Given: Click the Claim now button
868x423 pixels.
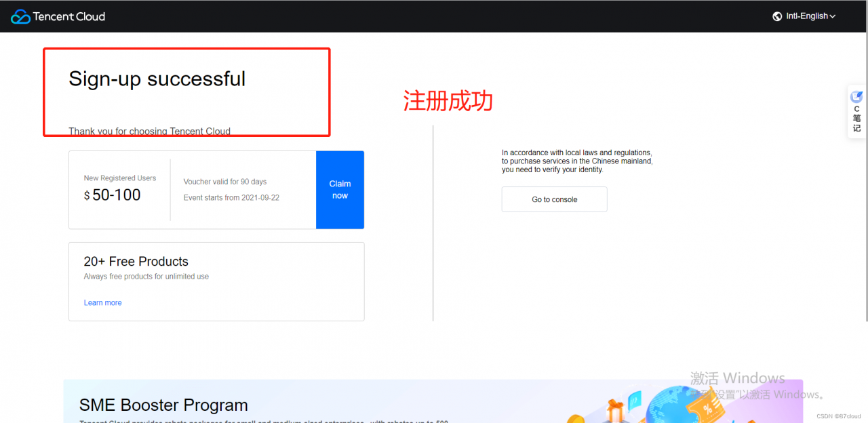Looking at the screenshot, I should [340, 190].
